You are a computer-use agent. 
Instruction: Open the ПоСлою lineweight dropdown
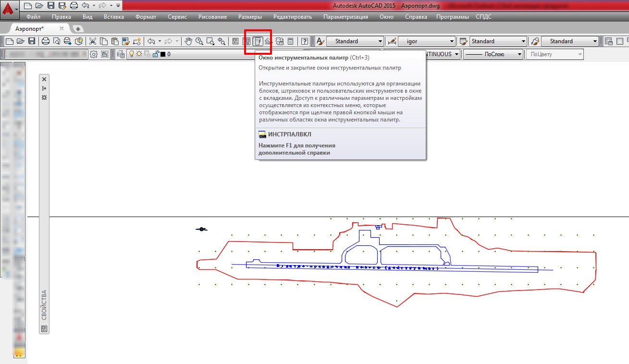[519, 54]
